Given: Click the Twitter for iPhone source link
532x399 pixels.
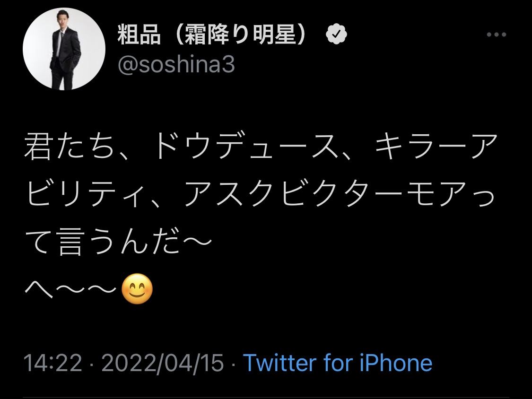Looking at the screenshot, I should (338, 363).
